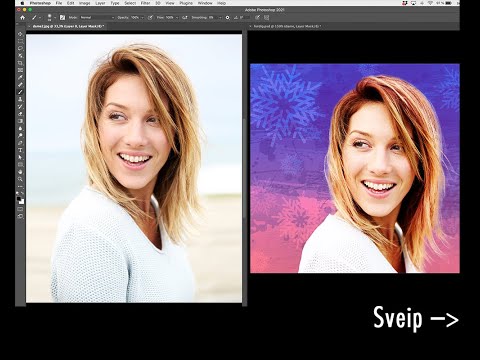The height and width of the screenshot is (360, 480).
Task: Open the Apple menu
Action: (x=22, y=3)
